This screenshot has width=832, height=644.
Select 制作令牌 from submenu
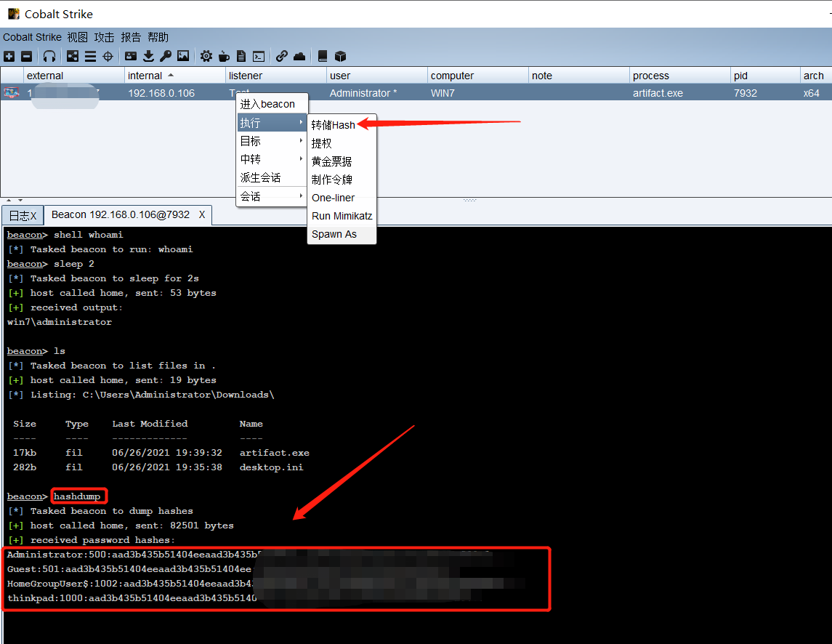click(x=342, y=180)
